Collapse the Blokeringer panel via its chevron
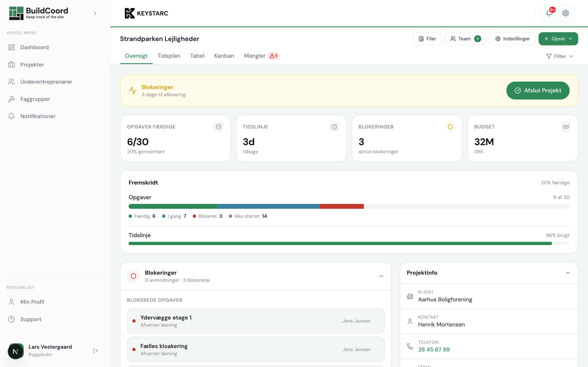Screen dimensions: 588x367 (381, 276)
